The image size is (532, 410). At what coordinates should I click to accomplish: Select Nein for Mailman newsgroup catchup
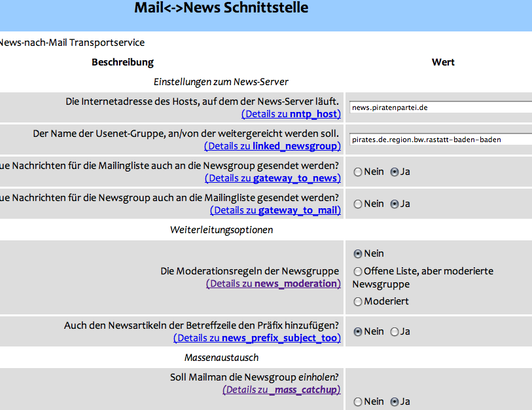coord(357,402)
